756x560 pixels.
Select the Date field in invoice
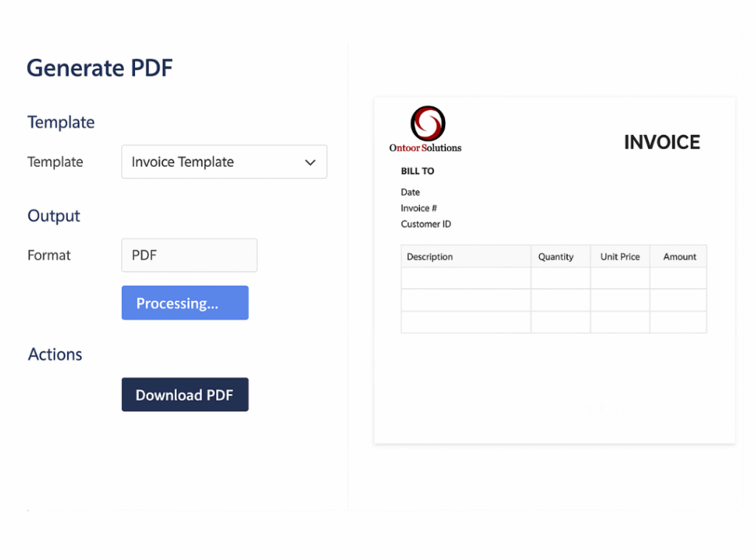[410, 193]
